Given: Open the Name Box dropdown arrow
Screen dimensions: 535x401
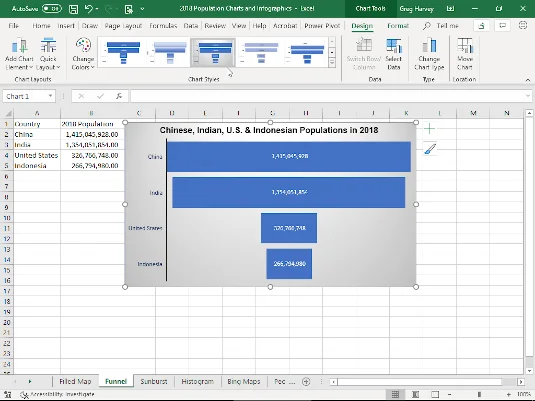Looking at the screenshot, I should [50, 96].
